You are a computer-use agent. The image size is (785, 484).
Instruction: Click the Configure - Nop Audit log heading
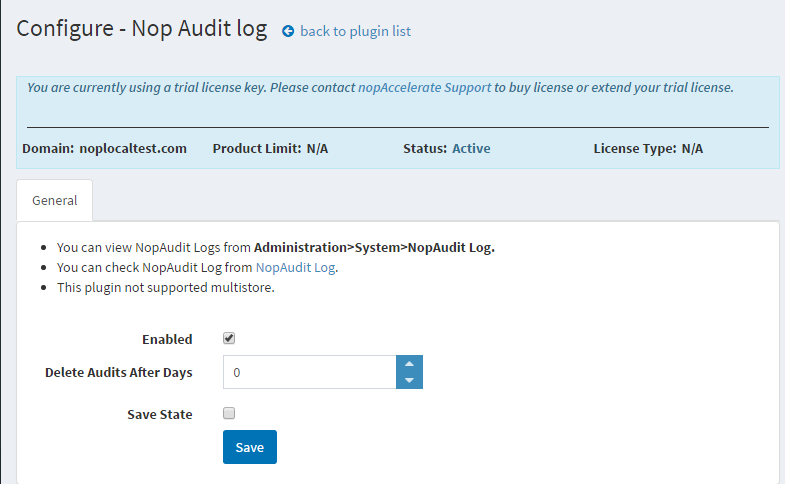pyautogui.click(x=142, y=29)
